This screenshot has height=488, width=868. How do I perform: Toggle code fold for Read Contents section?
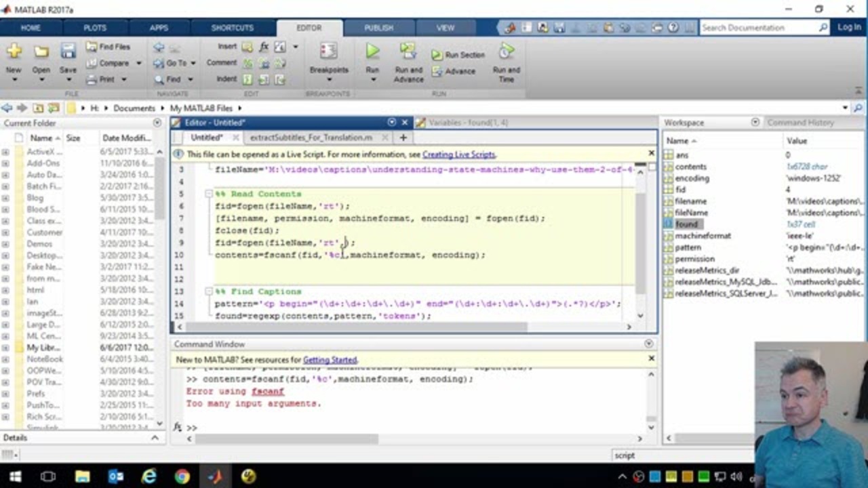[x=210, y=194]
